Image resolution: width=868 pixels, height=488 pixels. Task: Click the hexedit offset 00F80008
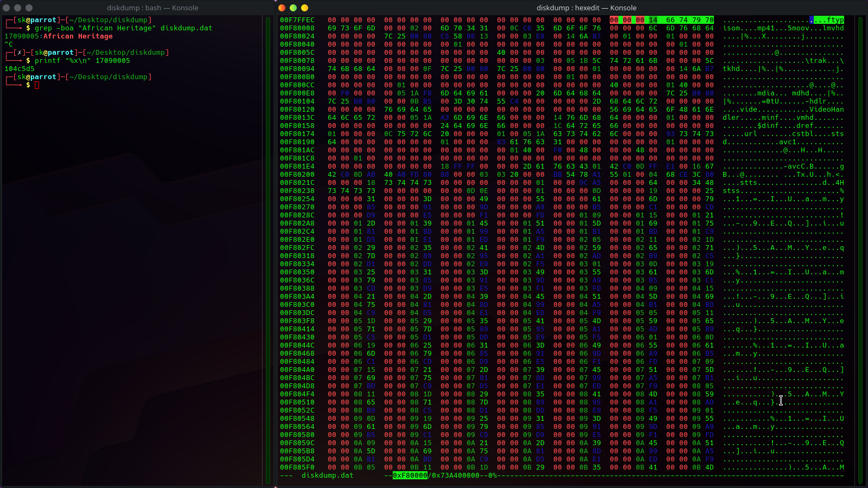click(297, 28)
